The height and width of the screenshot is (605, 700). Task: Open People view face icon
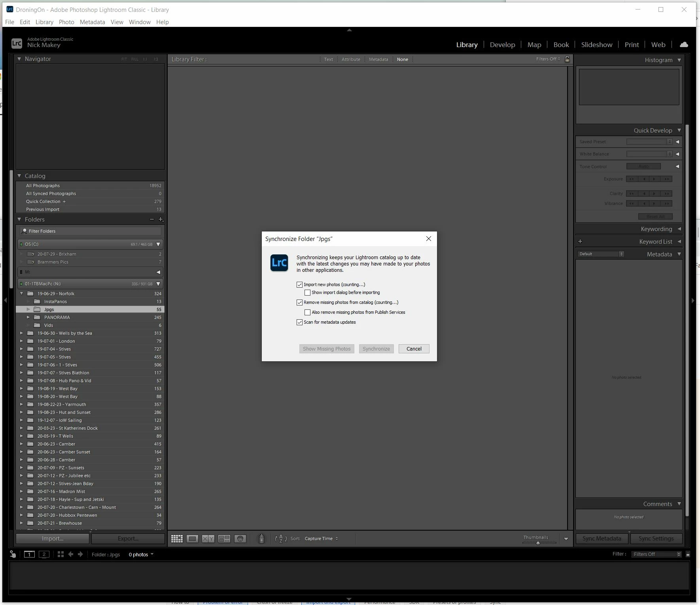click(240, 539)
